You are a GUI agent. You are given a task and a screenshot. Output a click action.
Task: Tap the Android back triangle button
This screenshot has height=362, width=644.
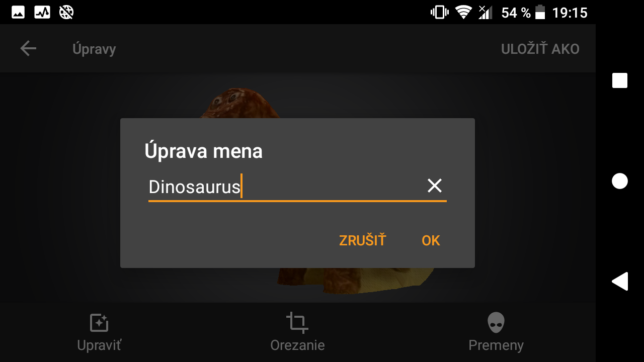(620, 282)
